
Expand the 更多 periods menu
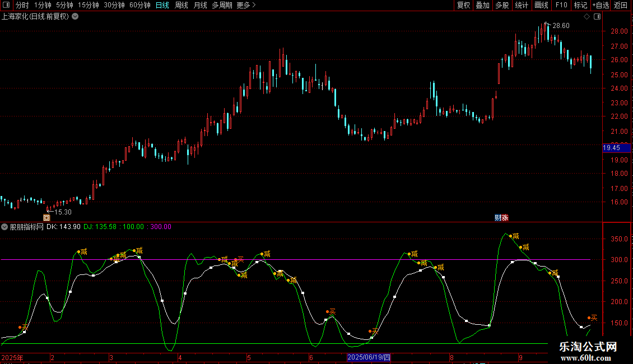246,5
